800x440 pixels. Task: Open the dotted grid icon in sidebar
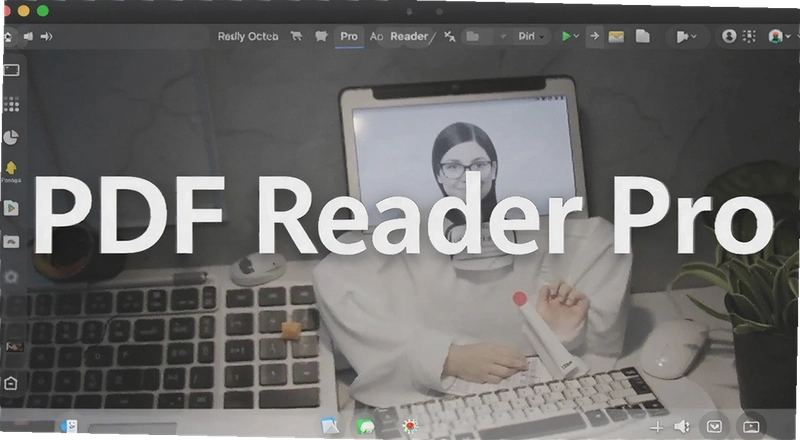tap(11, 104)
